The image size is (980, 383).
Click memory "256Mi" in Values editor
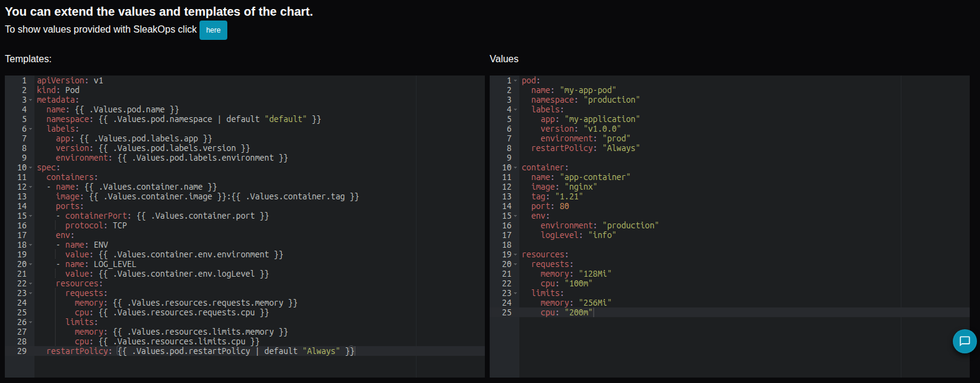click(x=576, y=303)
